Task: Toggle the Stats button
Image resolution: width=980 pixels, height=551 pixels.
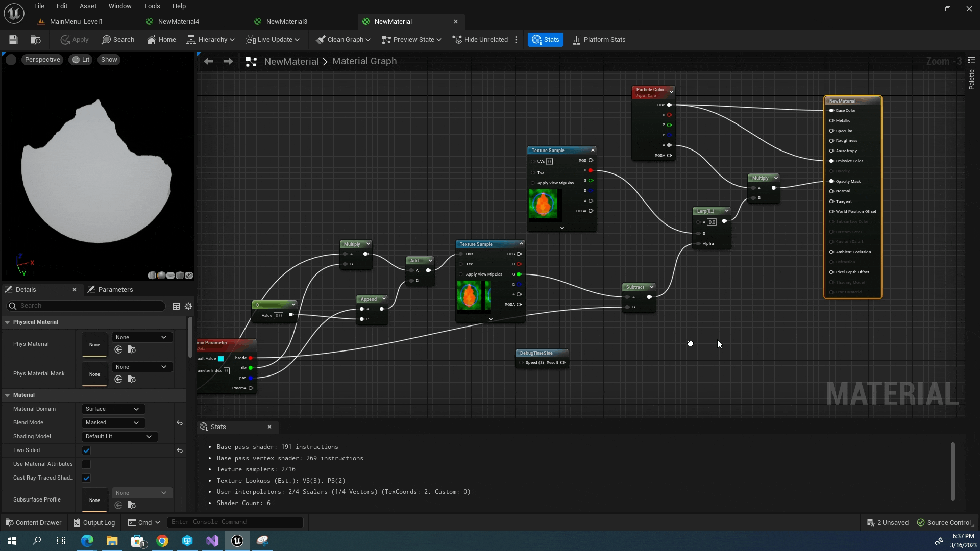Action: pos(546,39)
